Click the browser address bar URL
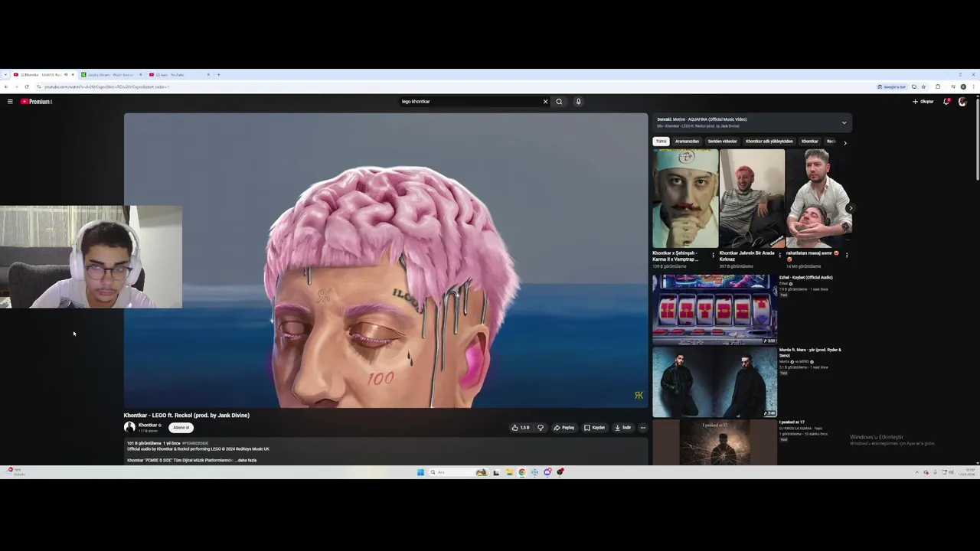This screenshot has height=551, width=980. [x=106, y=86]
